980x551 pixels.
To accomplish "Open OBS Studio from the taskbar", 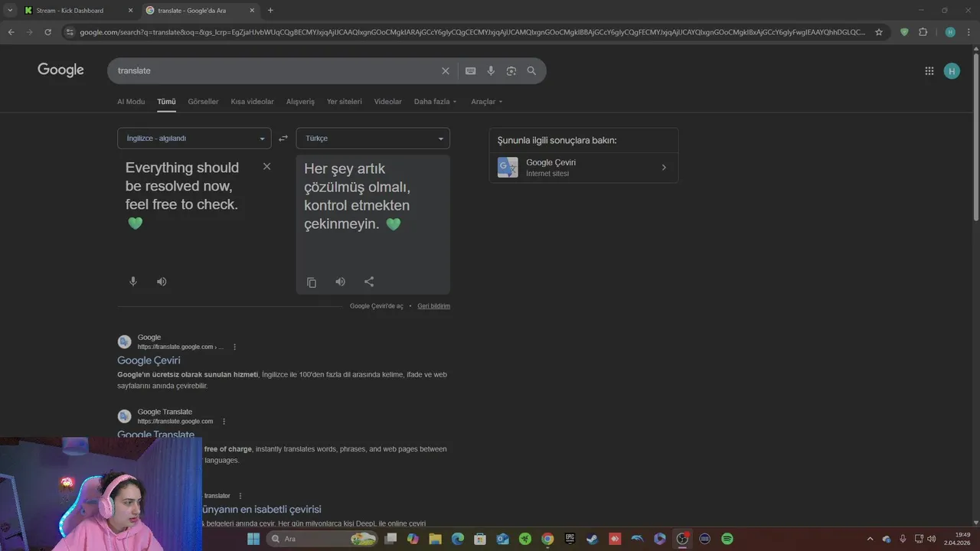I will (682, 539).
